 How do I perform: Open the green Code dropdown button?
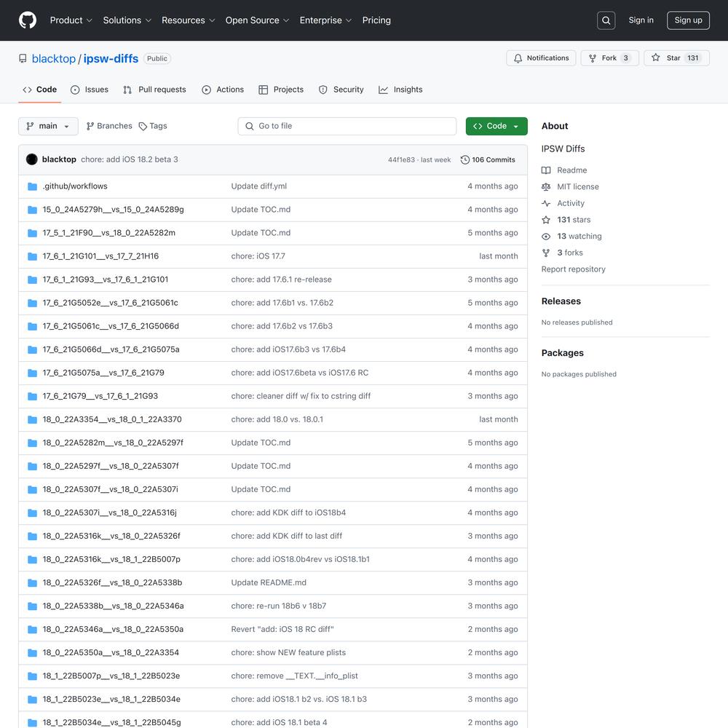pyautogui.click(x=496, y=126)
